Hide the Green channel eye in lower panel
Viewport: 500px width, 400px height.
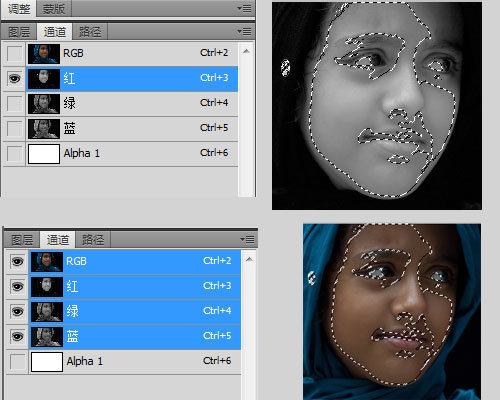pos(17,311)
